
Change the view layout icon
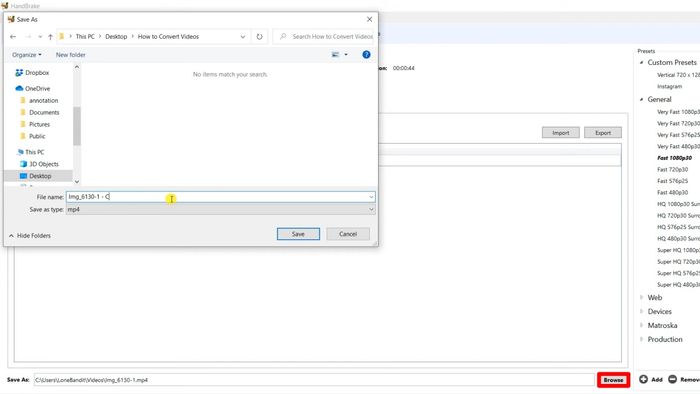coord(335,54)
